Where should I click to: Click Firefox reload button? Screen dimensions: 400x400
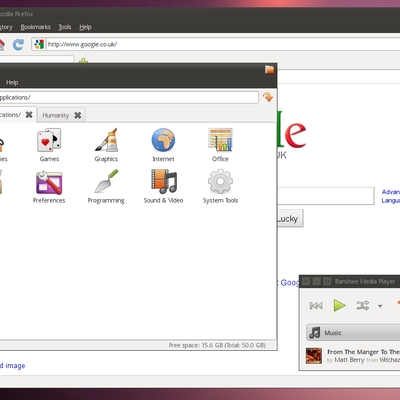click(x=18, y=44)
